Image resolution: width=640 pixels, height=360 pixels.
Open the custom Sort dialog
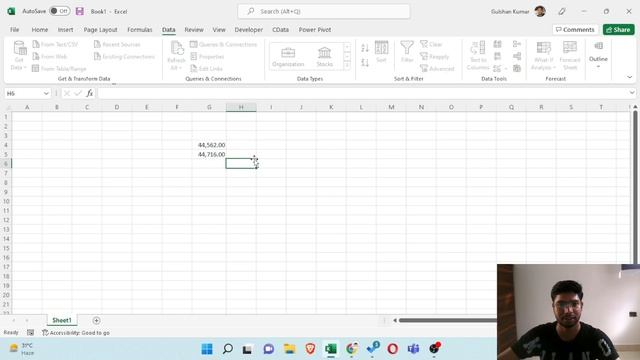coord(381,52)
